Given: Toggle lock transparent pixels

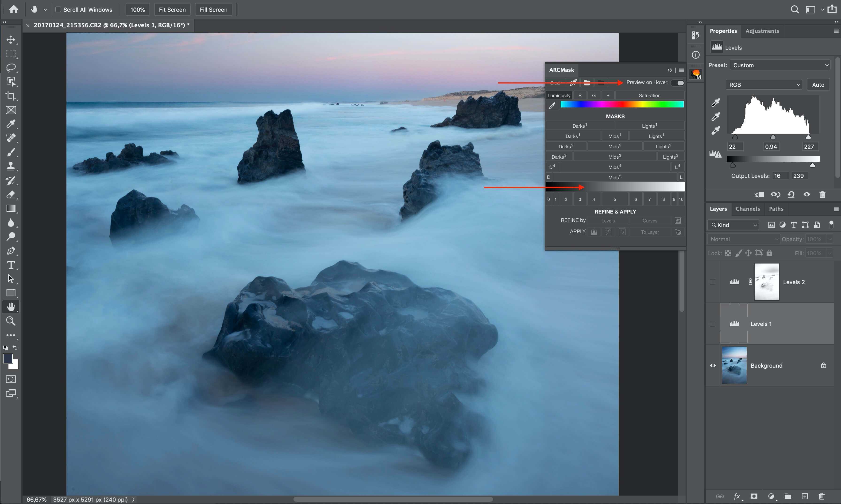Looking at the screenshot, I should pyautogui.click(x=728, y=253).
